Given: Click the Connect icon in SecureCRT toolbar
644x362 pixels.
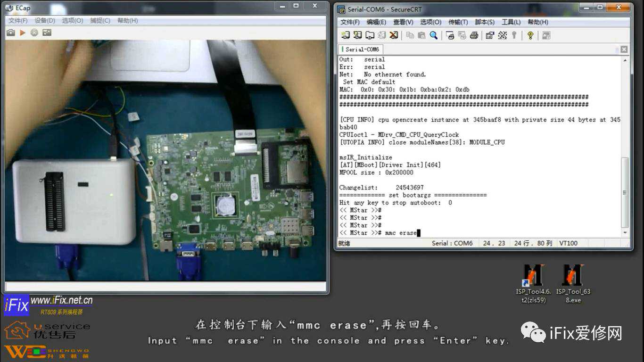Looking at the screenshot, I should pos(346,35).
